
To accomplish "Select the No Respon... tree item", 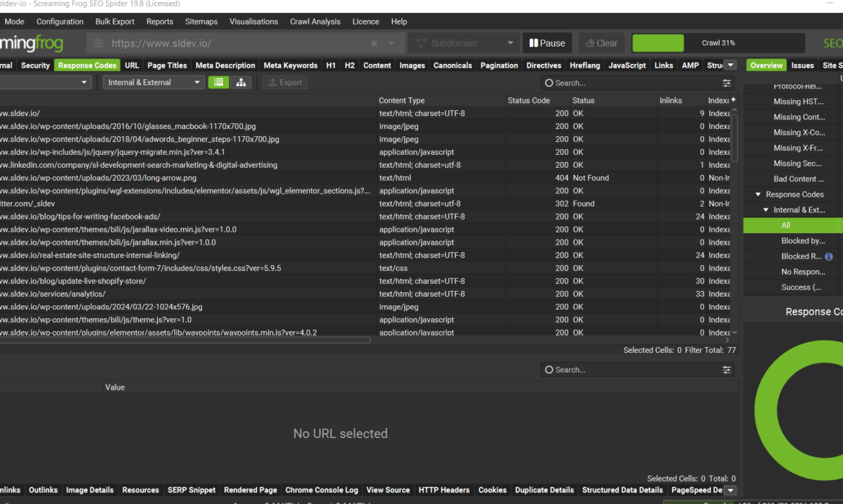I will point(803,272).
